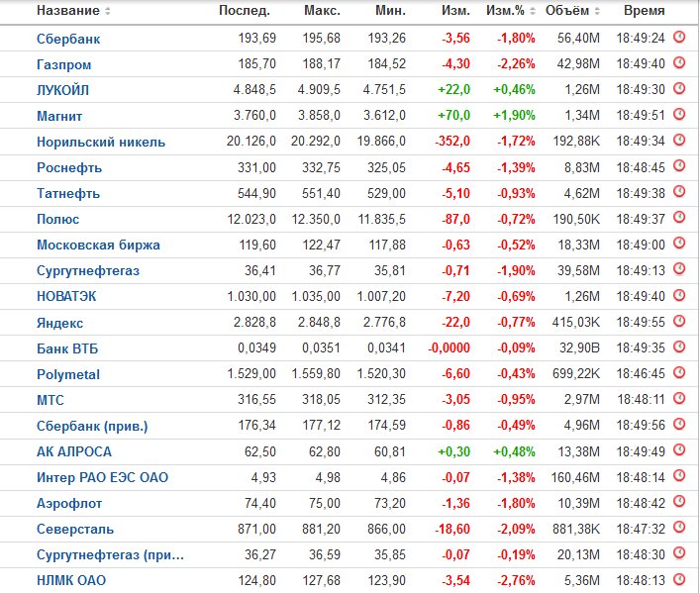Open the МТС stock link
Viewport: 700px width, 593px height.
50,400
